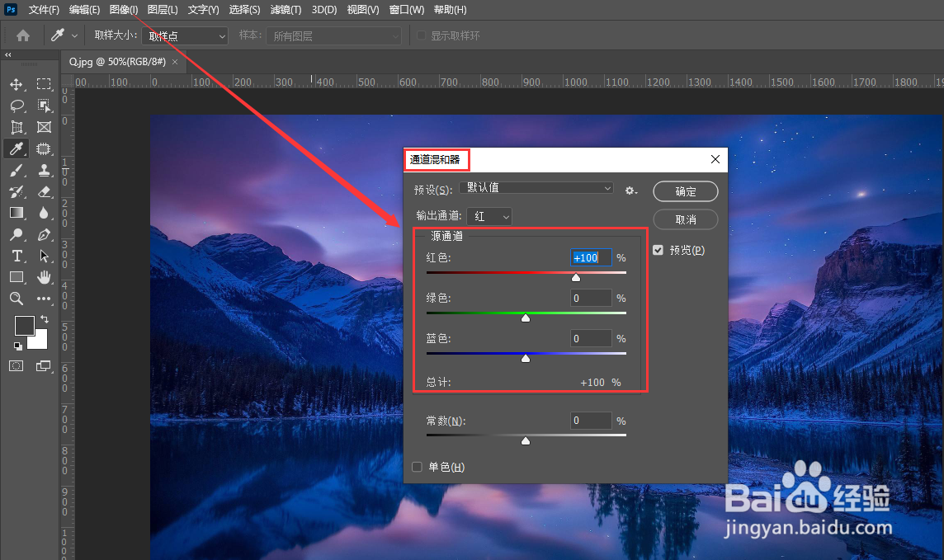The height and width of the screenshot is (560, 944).
Task: Click the green source channel slider handle
Action: pyautogui.click(x=526, y=318)
